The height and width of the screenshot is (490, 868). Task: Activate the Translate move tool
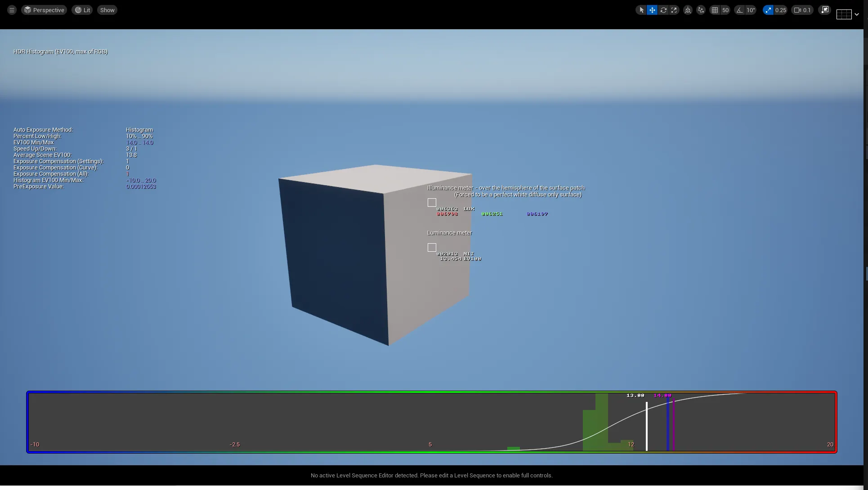click(652, 10)
